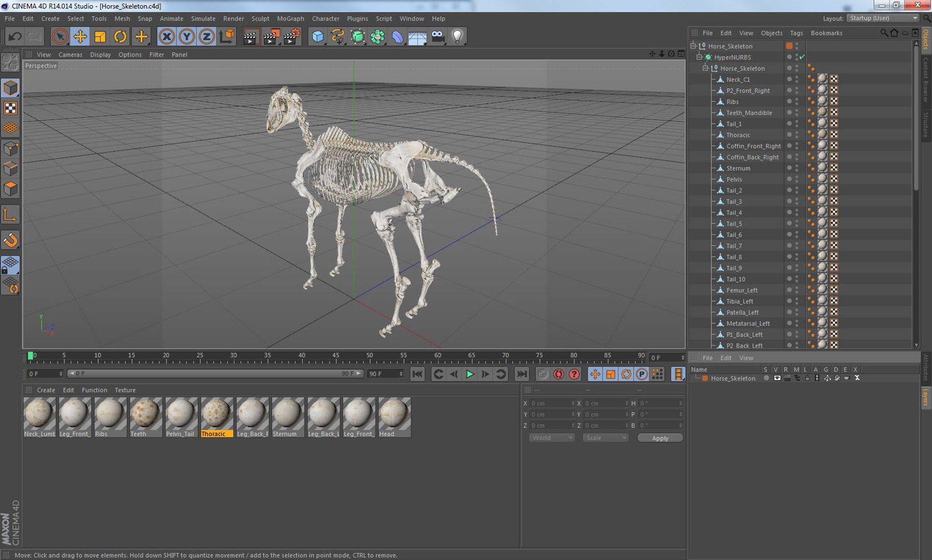
Task: Toggle Y axis lock
Action: coord(187,36)
